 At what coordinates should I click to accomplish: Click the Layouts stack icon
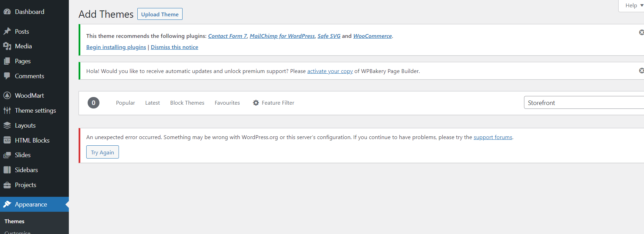[7, 126]
